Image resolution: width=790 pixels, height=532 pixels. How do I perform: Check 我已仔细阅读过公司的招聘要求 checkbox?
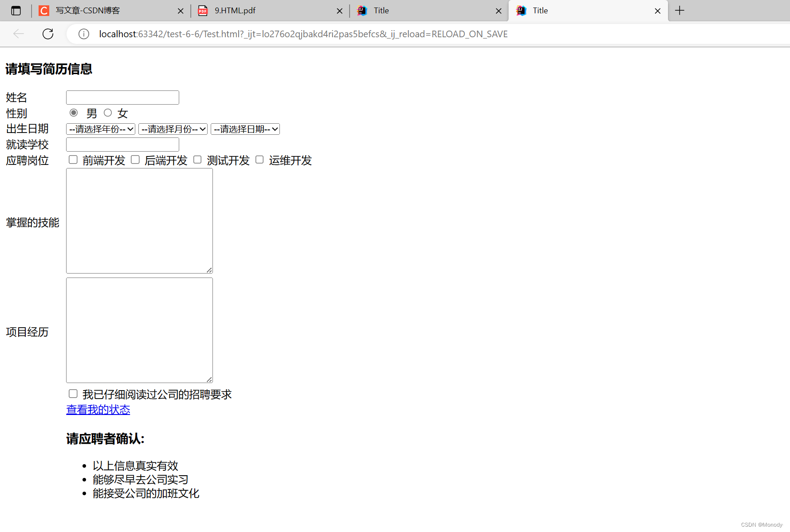pyautogui.click(x=73, y=394)
